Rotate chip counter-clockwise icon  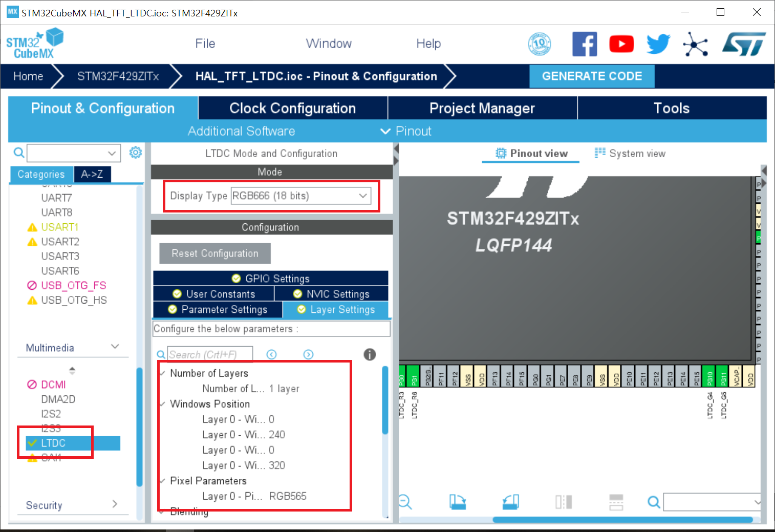pos(510,502)
